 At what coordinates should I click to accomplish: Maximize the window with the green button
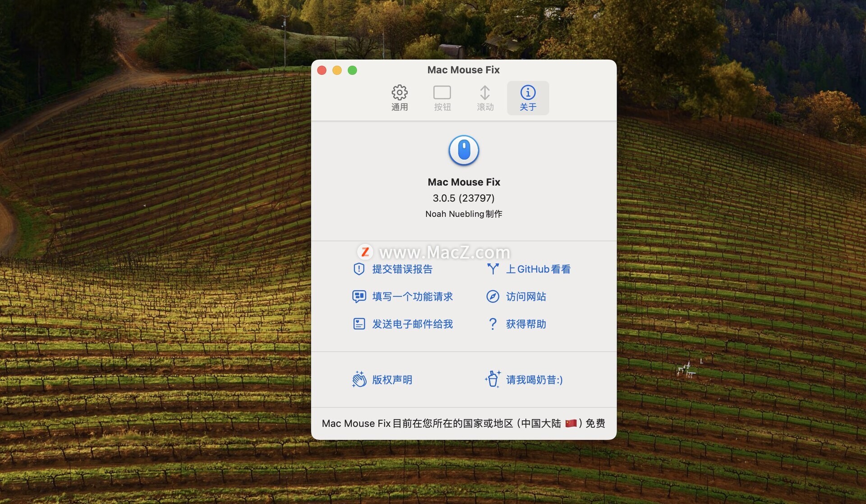click(352, 70)
